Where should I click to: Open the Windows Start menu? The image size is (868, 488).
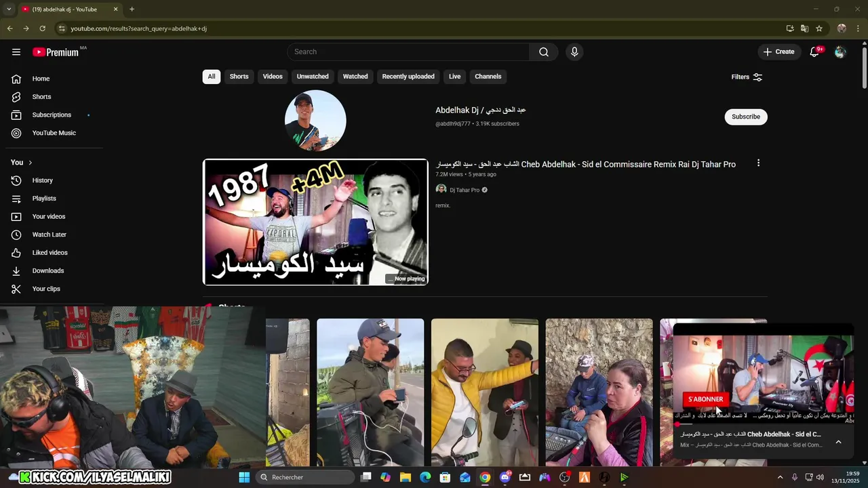(x=244, y=477)
